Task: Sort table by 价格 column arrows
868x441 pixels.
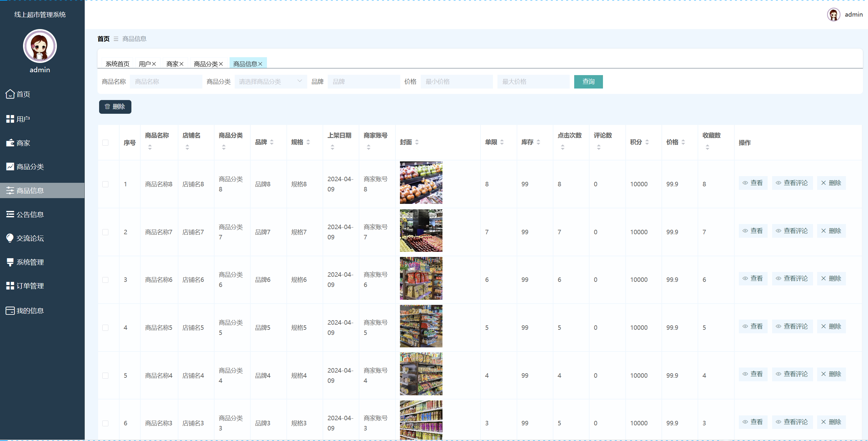Action: tap(683, 142)
